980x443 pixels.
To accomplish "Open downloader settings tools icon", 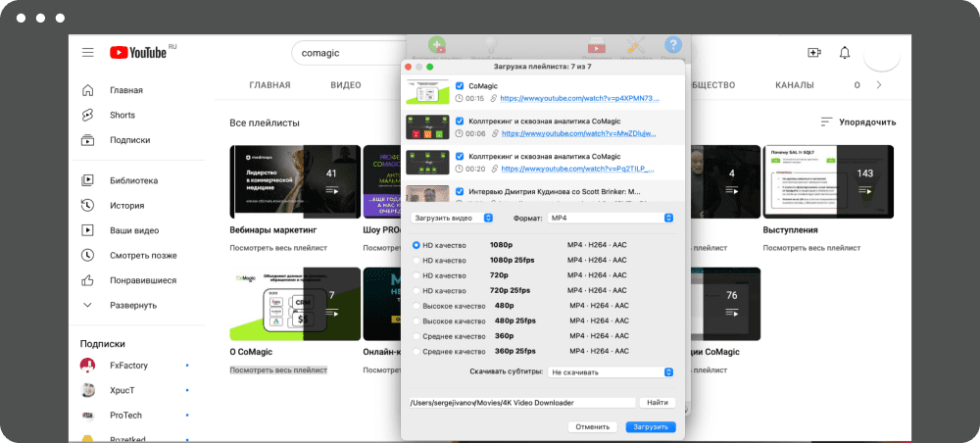I will tap(635, 46).
